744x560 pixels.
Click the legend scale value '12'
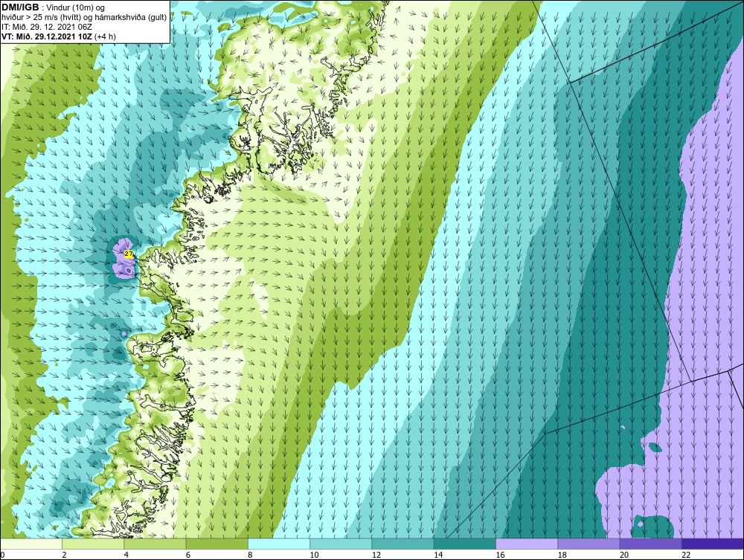click(x=376, y=556)
